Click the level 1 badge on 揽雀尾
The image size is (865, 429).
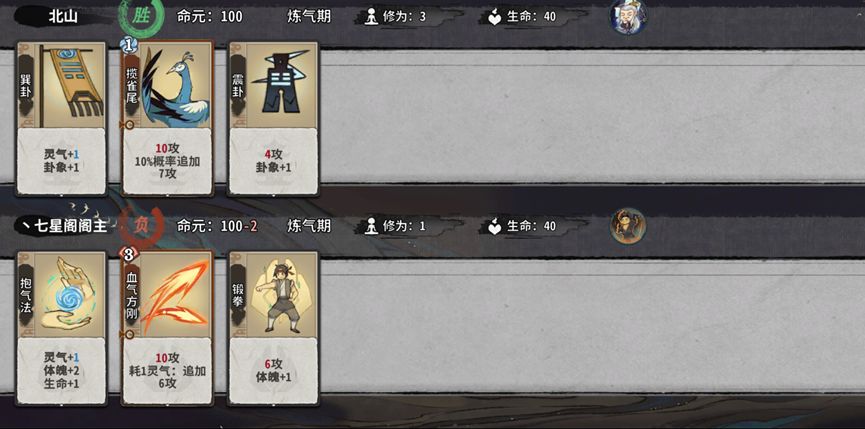(129, 46)
